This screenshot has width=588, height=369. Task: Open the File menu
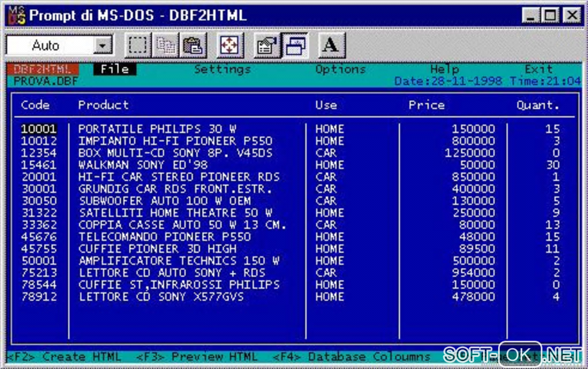click(114, 69)
